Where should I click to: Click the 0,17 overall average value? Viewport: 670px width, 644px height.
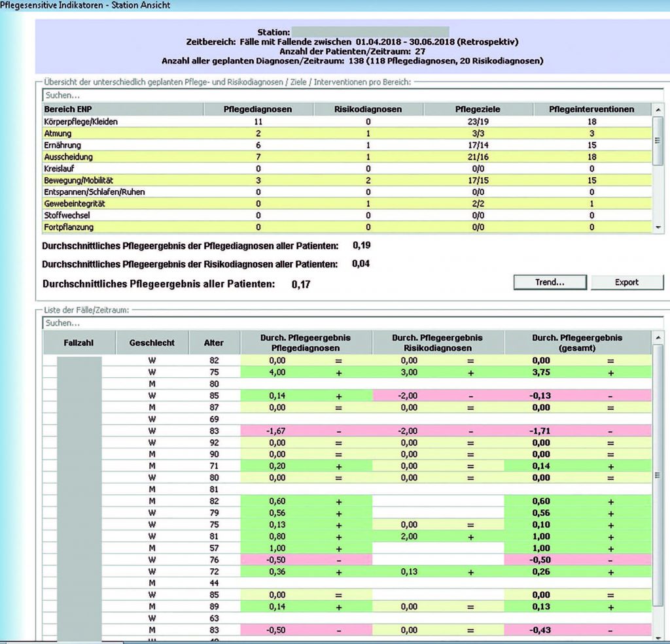[x=301, y=284]
